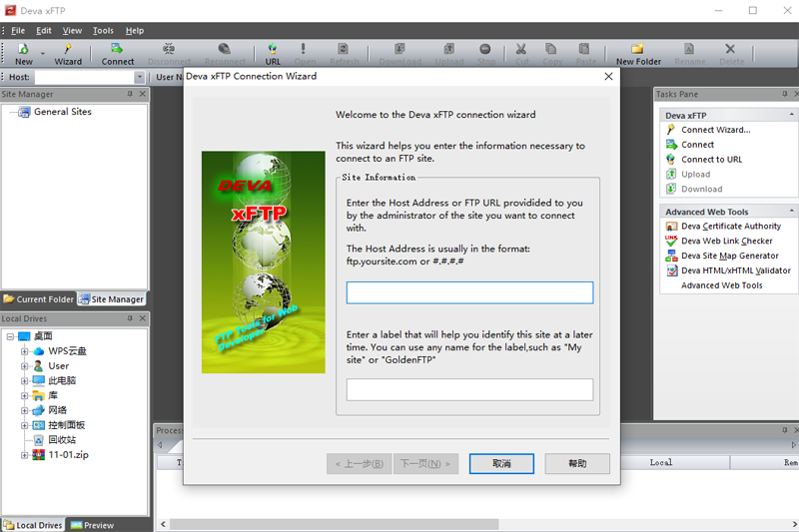Viewport: 799px width, 532px height.
Task: Choose Connect to URL in Tasks Pane
Action: (711, 160)
